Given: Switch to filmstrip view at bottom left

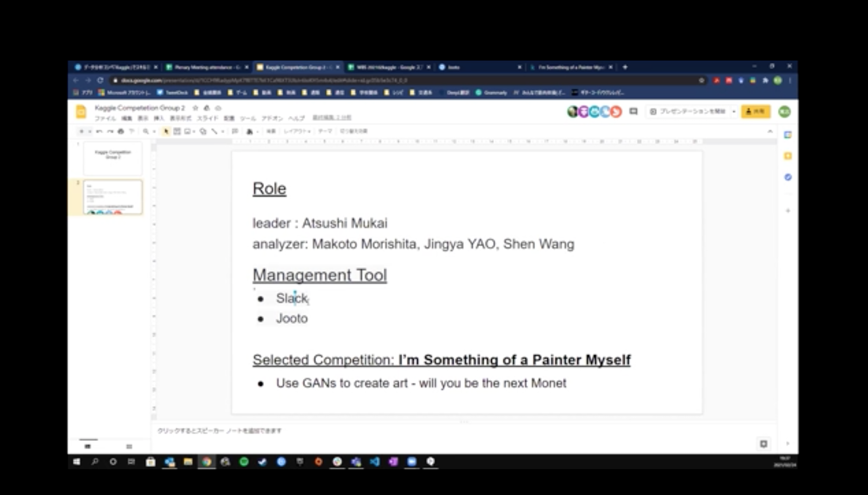Looking at the screenshot, I should tap(88, 446).
